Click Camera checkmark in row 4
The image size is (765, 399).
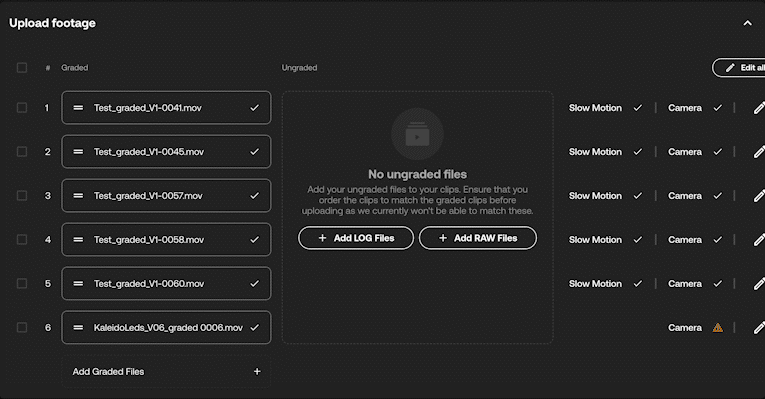(717, 239)
